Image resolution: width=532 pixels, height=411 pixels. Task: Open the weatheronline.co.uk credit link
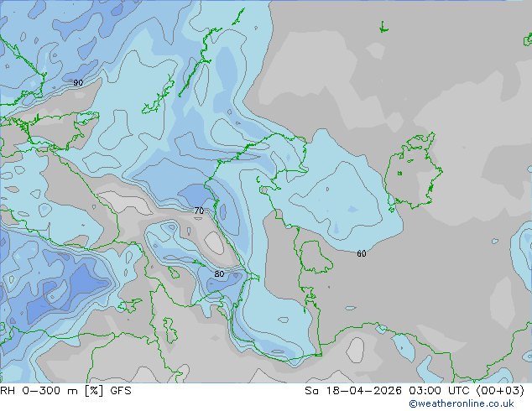462,403
